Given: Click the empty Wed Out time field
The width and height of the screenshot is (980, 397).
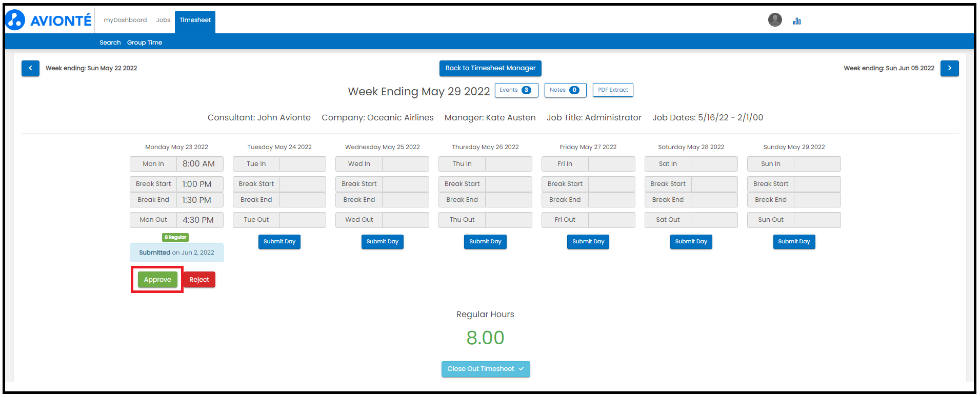Looking at the screenshot, I should [x=406, y=220].
